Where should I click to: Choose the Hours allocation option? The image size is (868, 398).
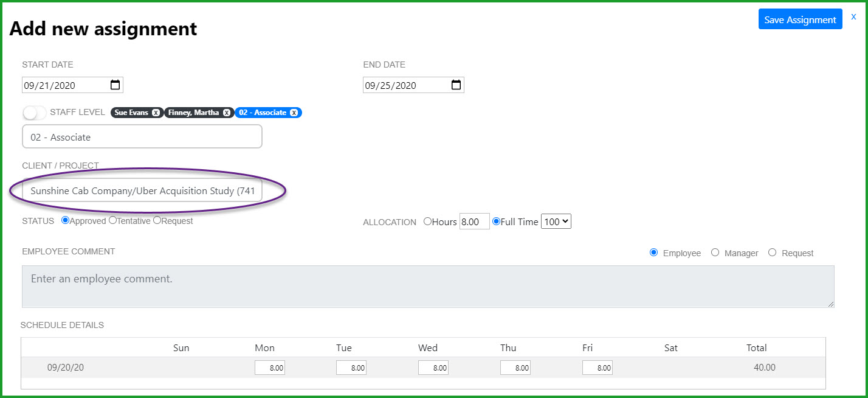click(427, 222)
